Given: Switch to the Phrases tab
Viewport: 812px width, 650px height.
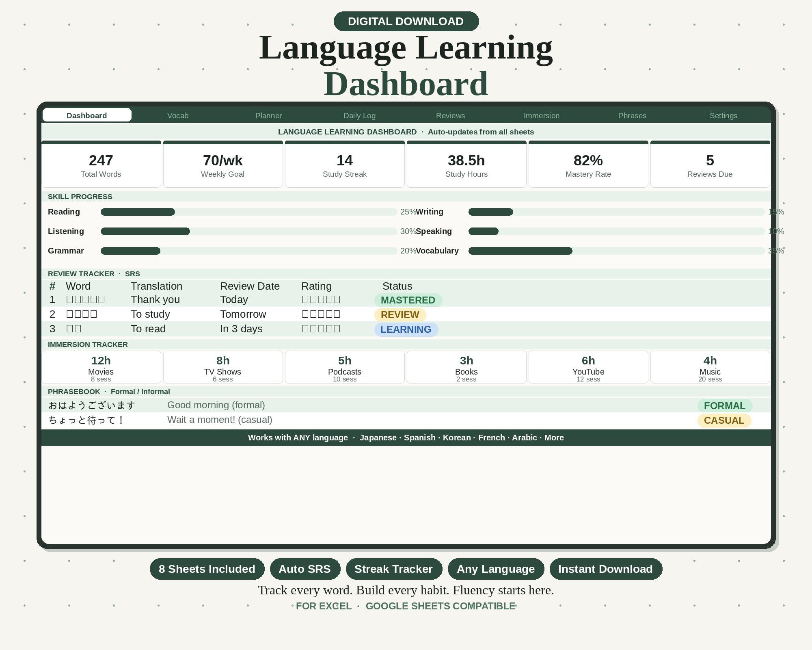Looking at the screenshot, I should 632,115.
